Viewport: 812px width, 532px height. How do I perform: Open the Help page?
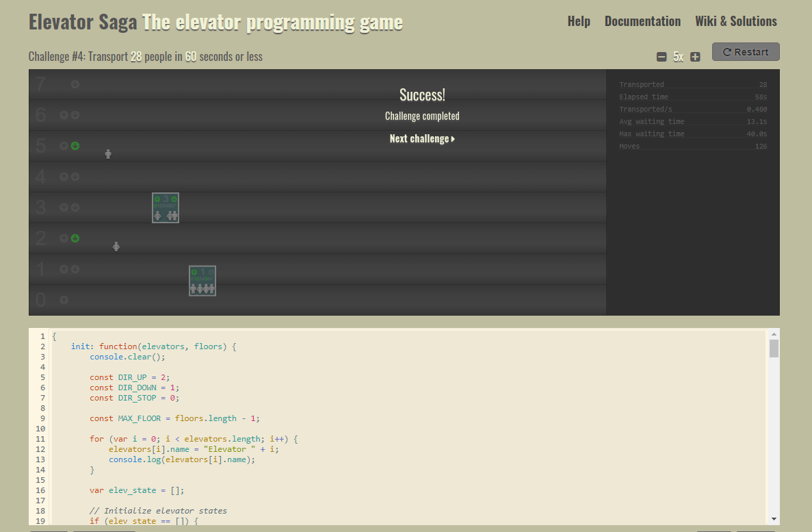[579, 21]
